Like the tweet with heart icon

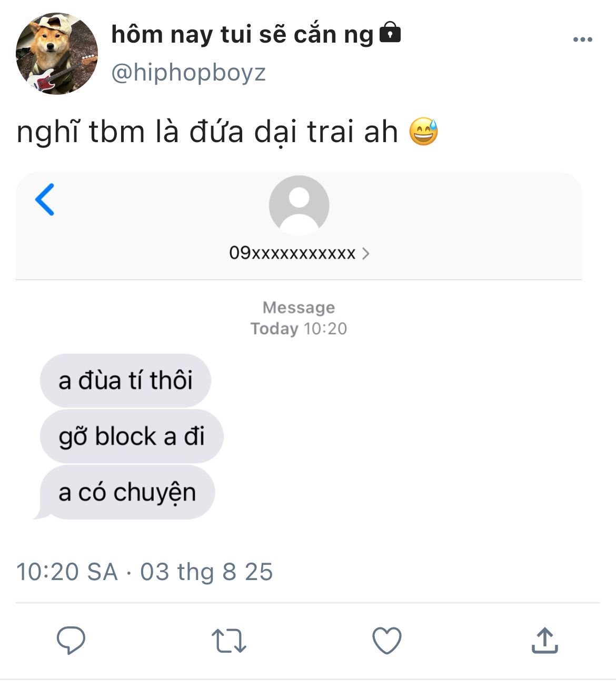click(x=387, y=641)
